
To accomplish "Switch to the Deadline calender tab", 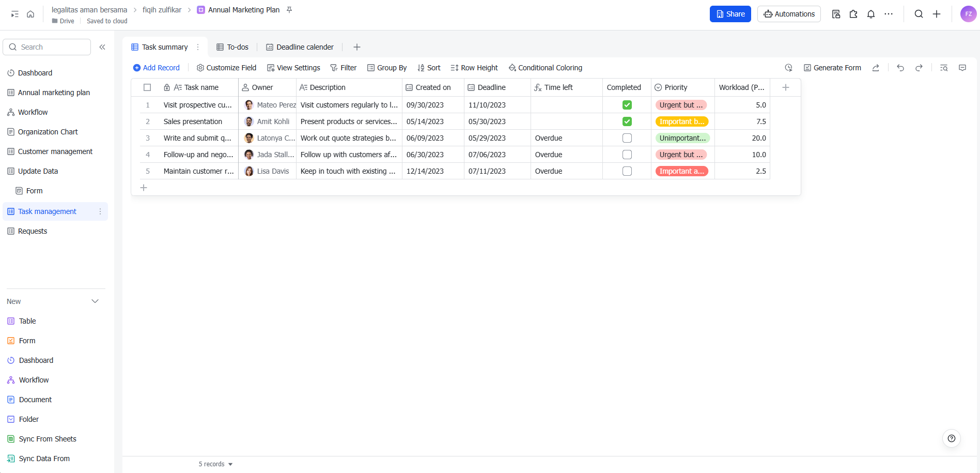I will 300,47.
